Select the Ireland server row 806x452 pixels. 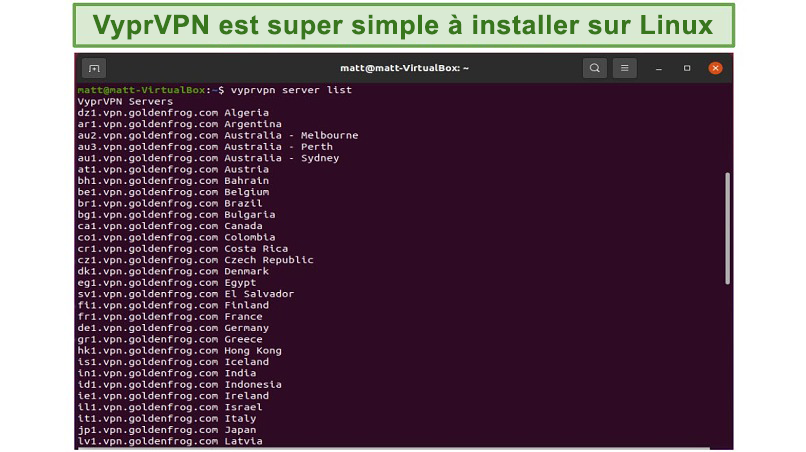click(173, 396)
